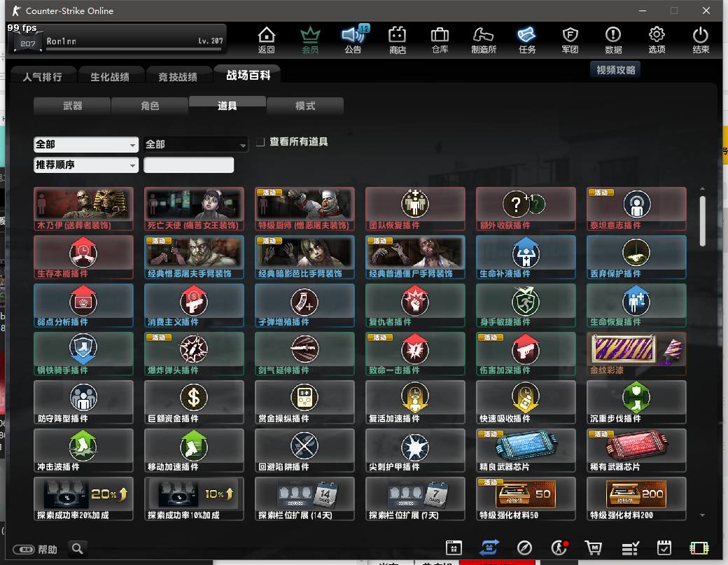Click the scrollbar down arrow
Screen dimensions: 728x565
[x=702, y=515]
